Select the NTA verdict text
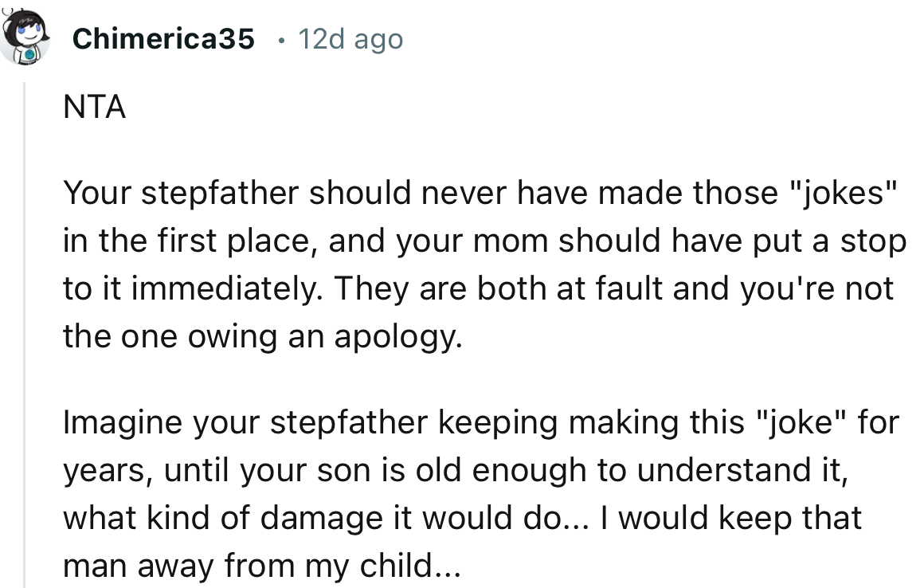Image resolution: width=924 pixels, height=588 pixels. [93, 107]
